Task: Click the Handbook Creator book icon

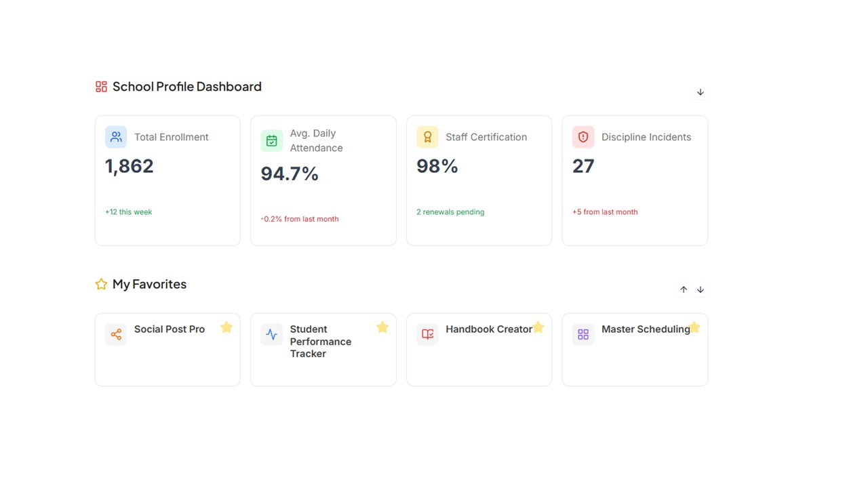Action: [427, 334]
